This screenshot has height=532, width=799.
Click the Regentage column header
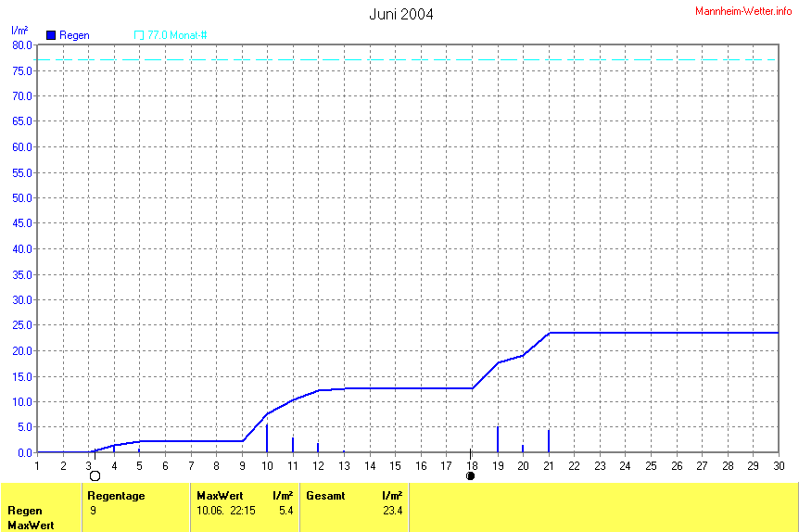pos(116,496)
